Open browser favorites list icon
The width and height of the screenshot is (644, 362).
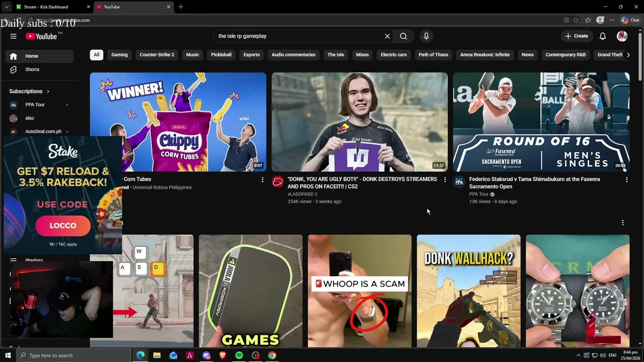coord(588,20)
